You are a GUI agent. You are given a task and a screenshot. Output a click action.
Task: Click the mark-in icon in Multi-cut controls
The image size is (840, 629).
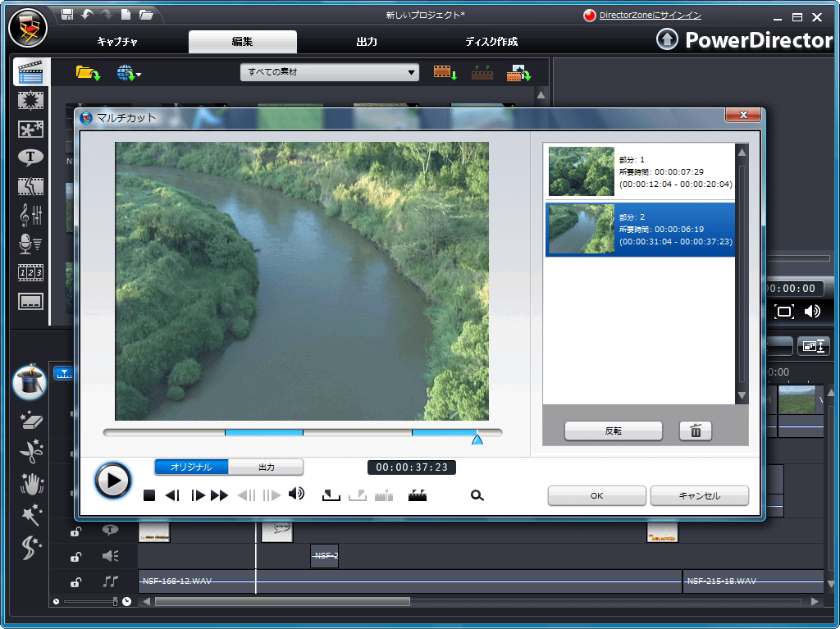pos(331,495)
